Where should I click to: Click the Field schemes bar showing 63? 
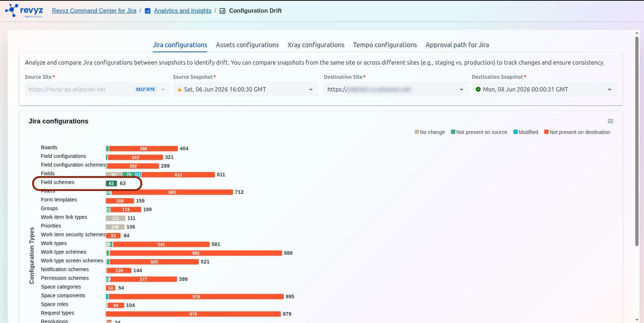(x=111, y=183)
